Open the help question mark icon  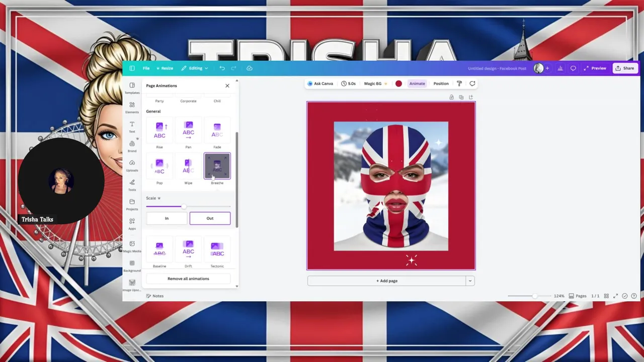(x=634, y=296)
